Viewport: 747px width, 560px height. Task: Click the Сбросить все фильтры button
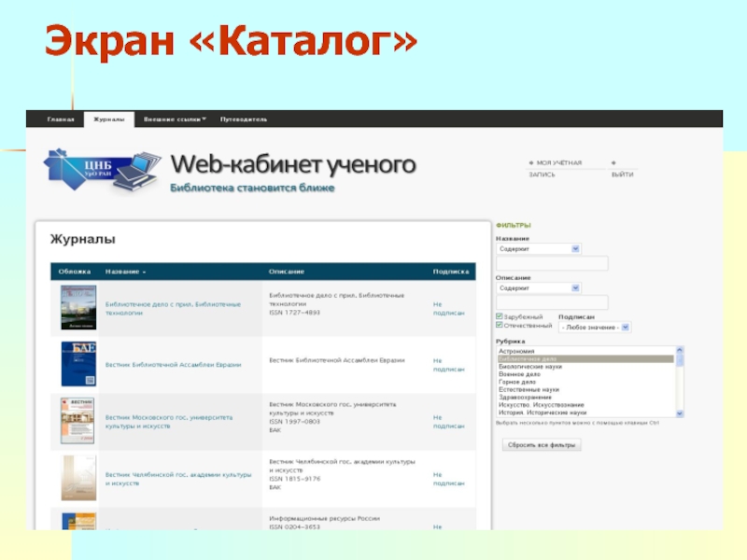(542, 445)
